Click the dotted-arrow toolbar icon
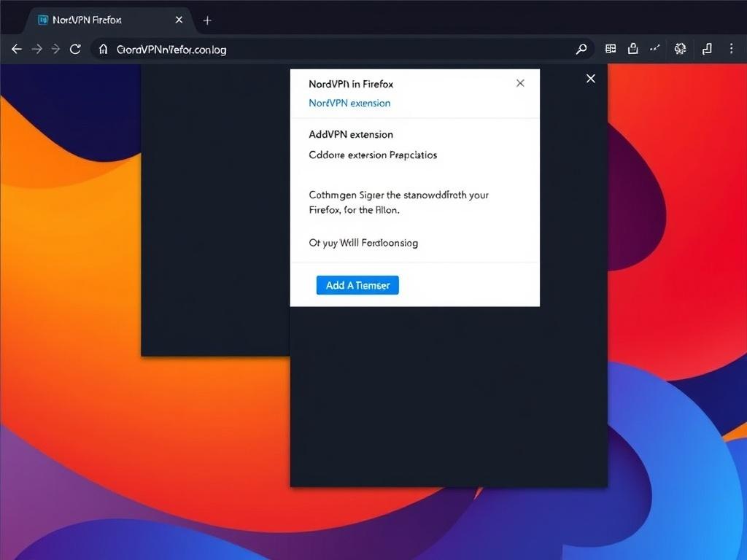Viewport: 747px width, 560px height. 655,48
